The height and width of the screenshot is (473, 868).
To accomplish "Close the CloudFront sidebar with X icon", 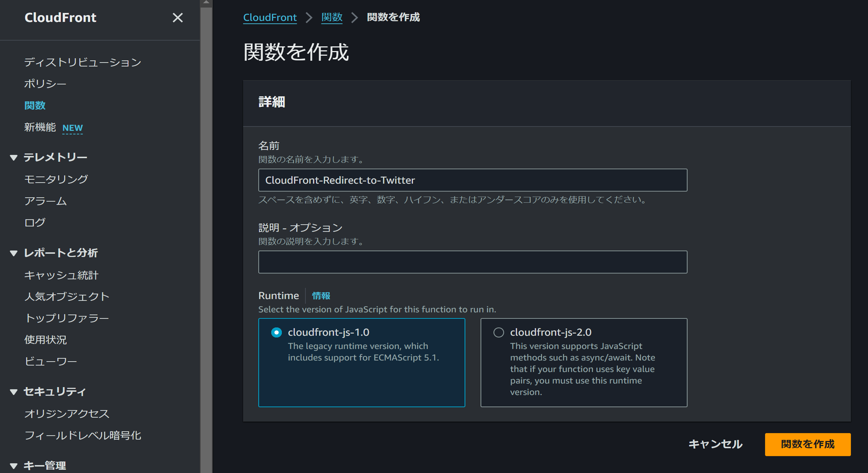I will [x=177, y=17].
